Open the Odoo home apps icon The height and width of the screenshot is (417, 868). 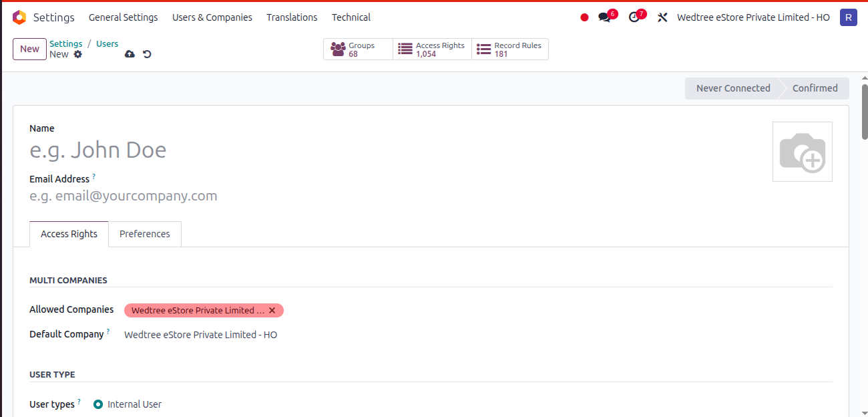click(x=19, y=17)
